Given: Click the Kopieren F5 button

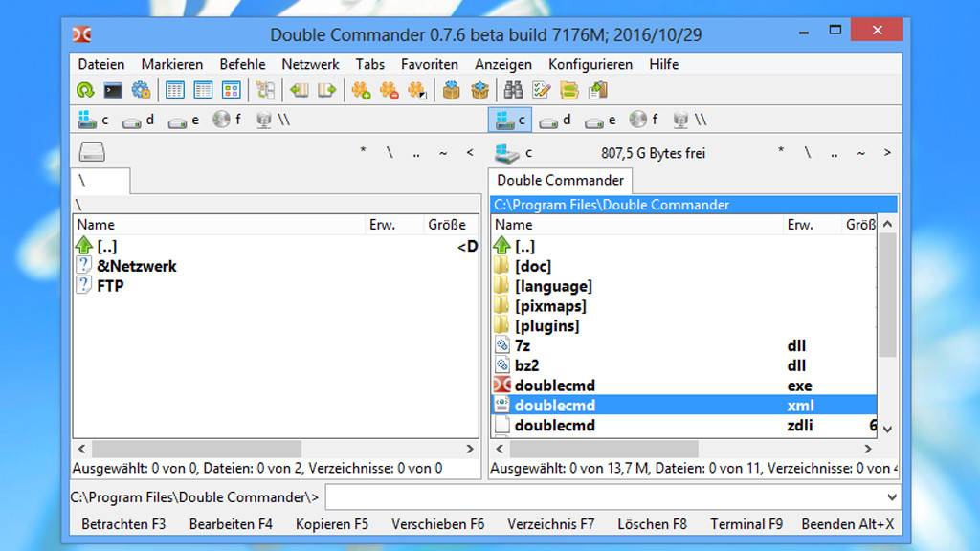Looking at the screenshot, I should coord(332,524).
